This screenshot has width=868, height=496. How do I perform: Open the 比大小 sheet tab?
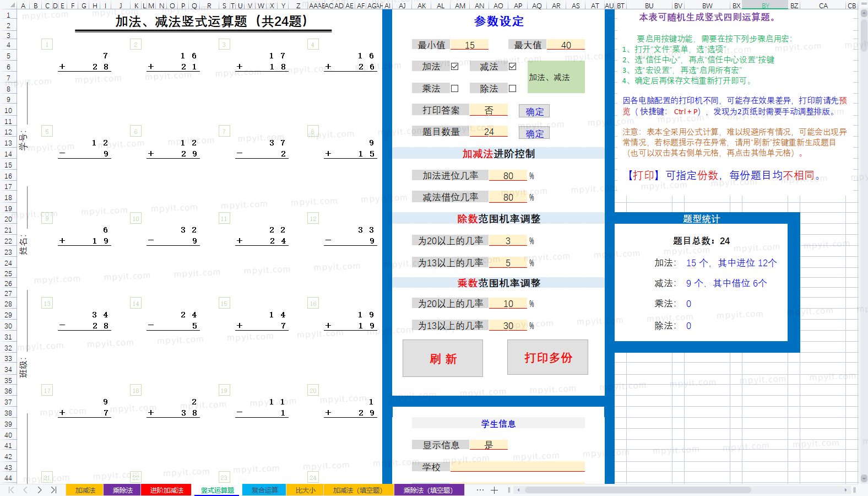pos(306,490)
